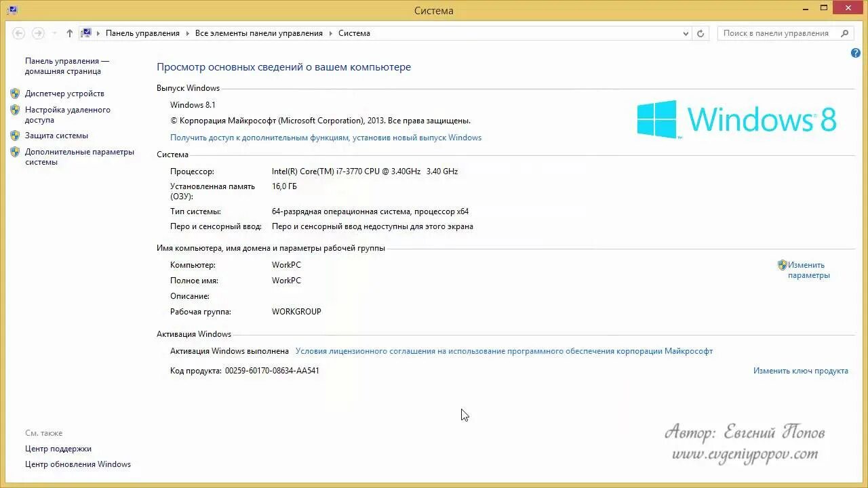Click system type '64-разрядная операционная система' text
The image size is (868, 488).
370,211
